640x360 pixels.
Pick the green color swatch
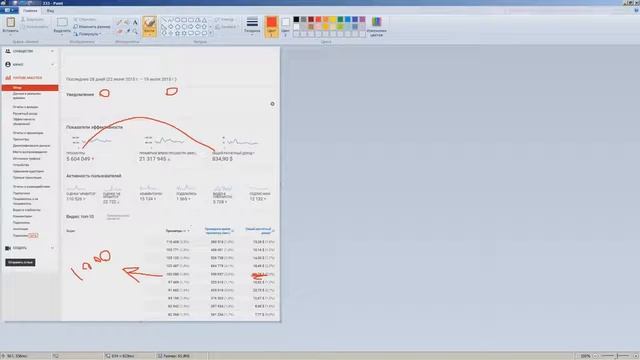click(340, 19)
